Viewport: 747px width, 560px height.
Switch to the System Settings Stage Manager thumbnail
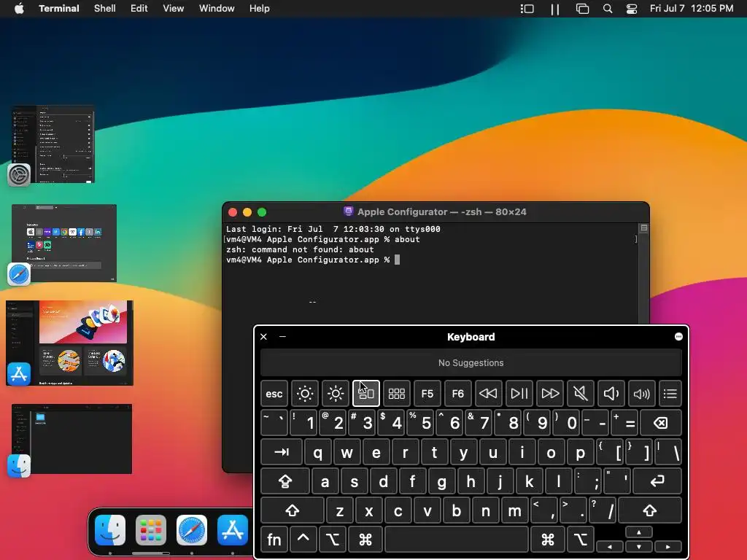tap(53, 144)
